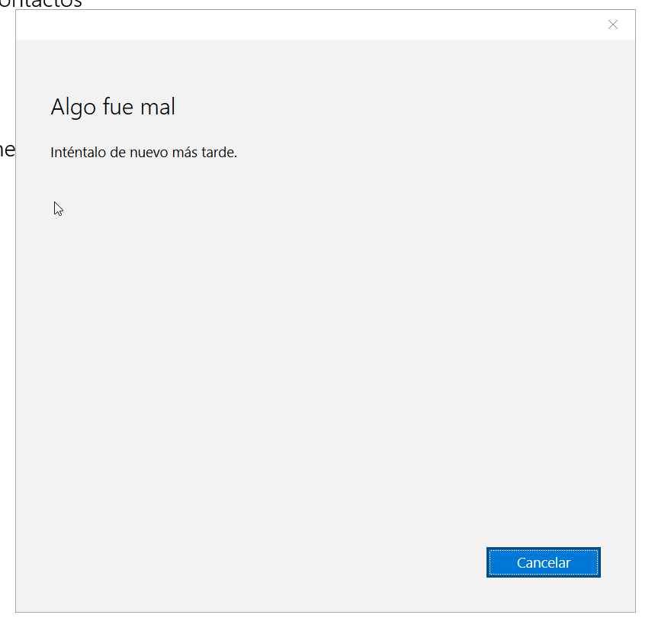This screenshot has height=644, width=671.
Task: Select the 'Algo fue mal' heading
Action: tap(113, 107)
